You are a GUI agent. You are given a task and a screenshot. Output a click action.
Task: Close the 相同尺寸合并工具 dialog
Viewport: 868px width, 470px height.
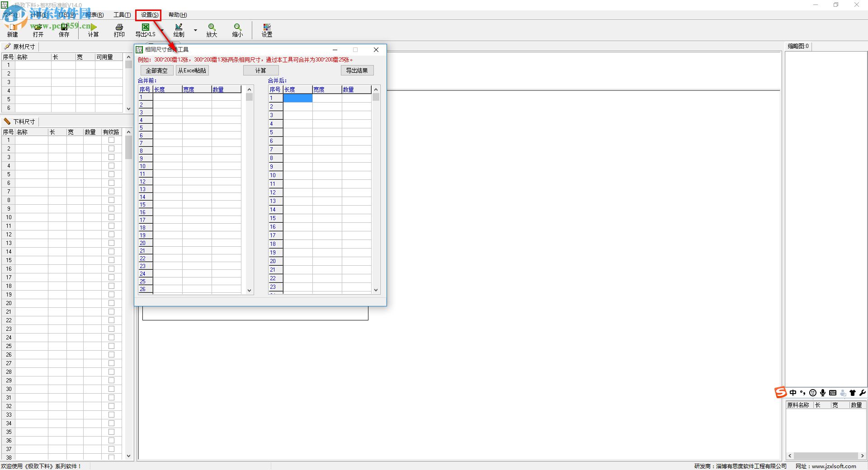(x=376, y=50)
